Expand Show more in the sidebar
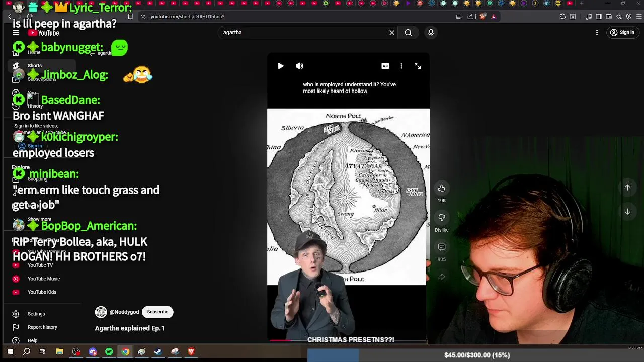Image resolution: width=644 pixels, height=362 pixels. [39, 220]
